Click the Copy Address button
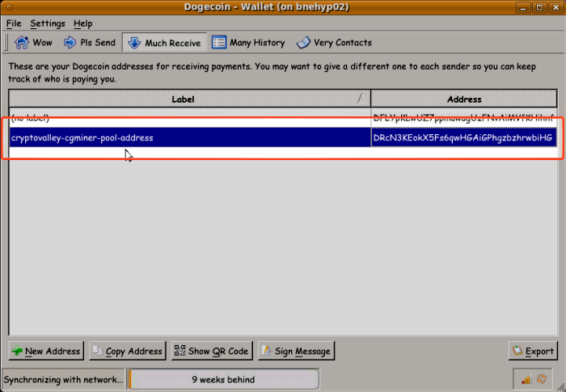The image size is (566, 392). click(128, 351)
